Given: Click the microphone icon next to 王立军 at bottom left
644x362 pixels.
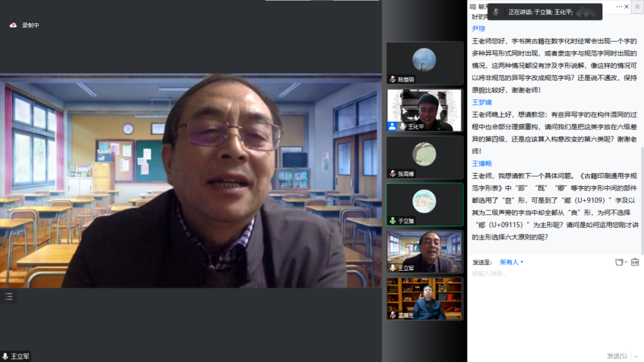Looking at the screenshot, I should 5,356.
